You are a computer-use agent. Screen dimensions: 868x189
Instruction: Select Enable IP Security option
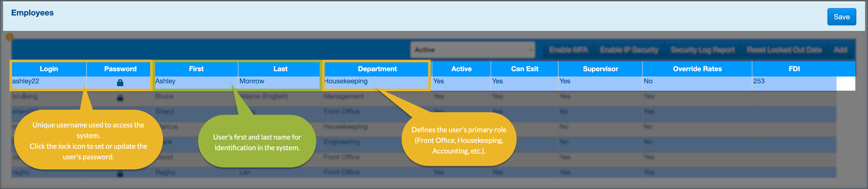(629, 50)
